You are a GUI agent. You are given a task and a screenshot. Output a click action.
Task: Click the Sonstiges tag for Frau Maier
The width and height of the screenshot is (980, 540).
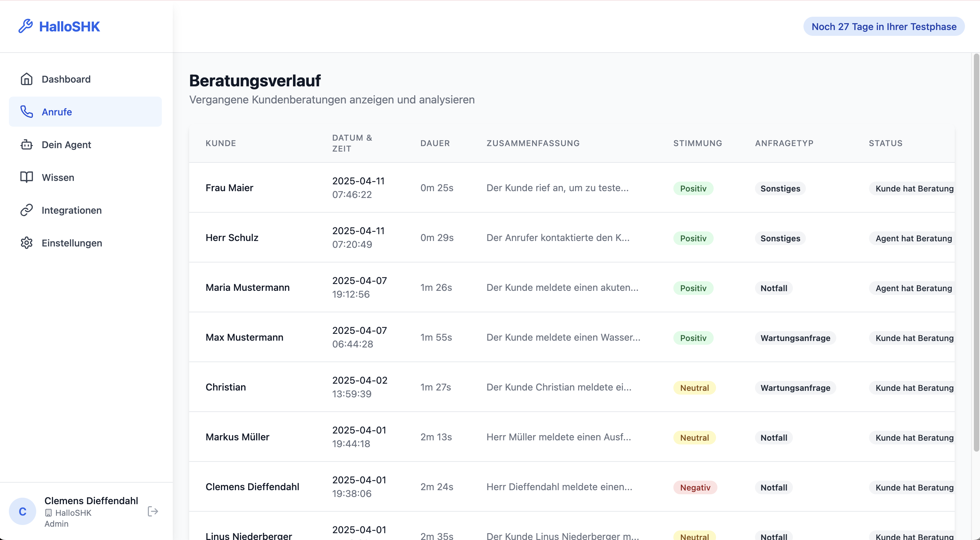(780, 188)
